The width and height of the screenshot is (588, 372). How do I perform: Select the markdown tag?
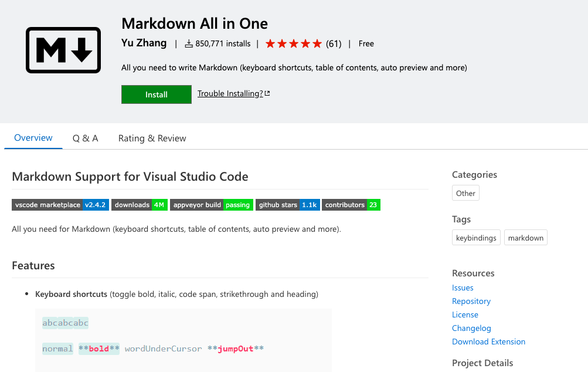pyautogui.click(x=525, y=238)
